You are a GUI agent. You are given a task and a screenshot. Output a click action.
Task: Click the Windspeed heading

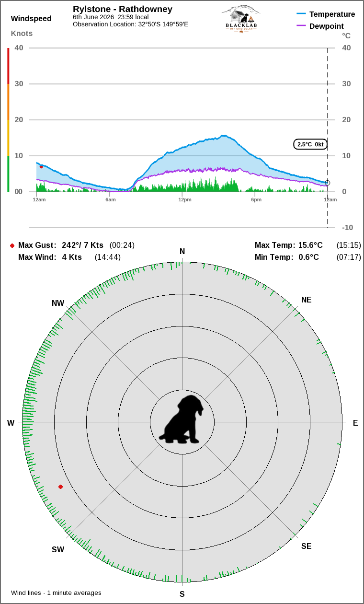click(x=31, y=19)
